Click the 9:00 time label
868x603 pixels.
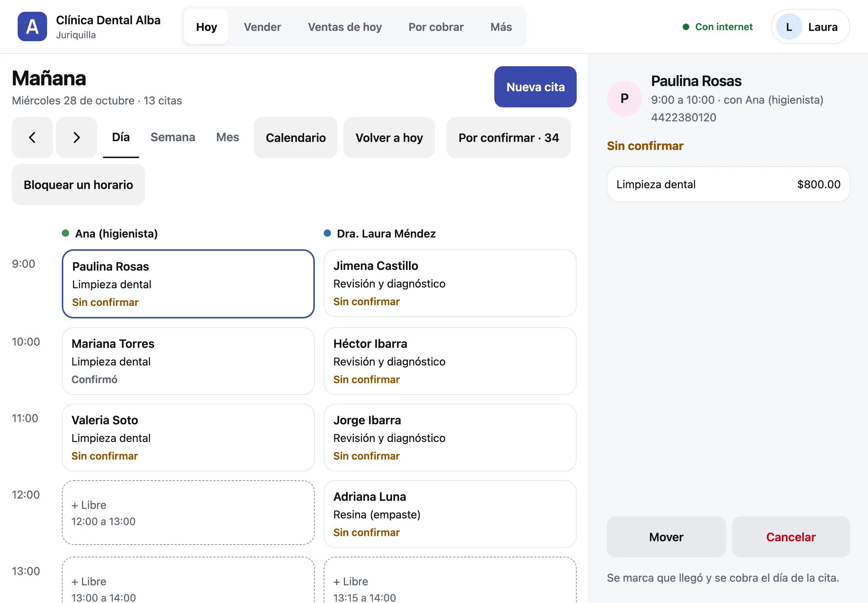click(24, 264)
